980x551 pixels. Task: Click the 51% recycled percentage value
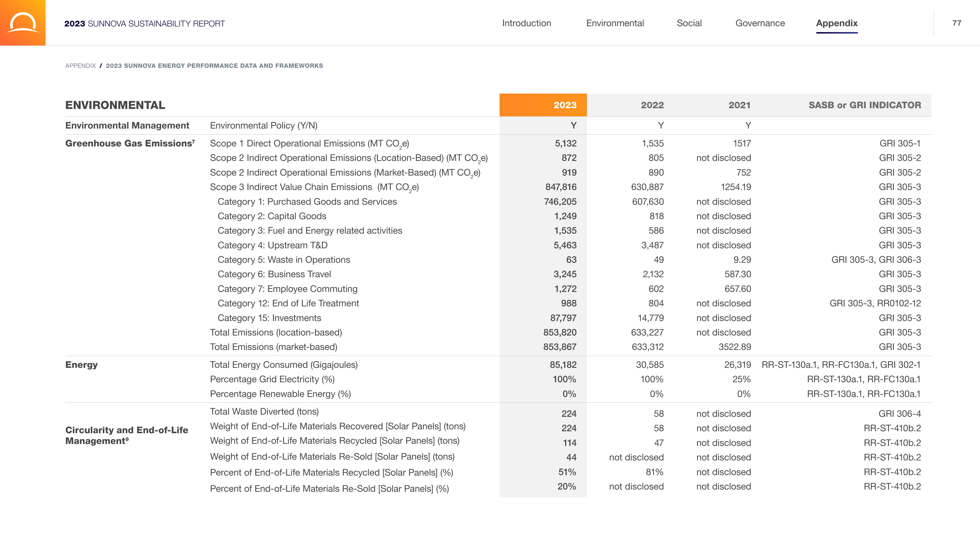pos(567,472)
